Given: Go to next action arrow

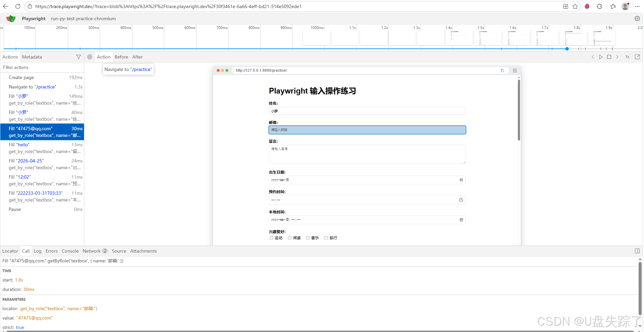Looking at the screenshot, I should pos(617,57).
